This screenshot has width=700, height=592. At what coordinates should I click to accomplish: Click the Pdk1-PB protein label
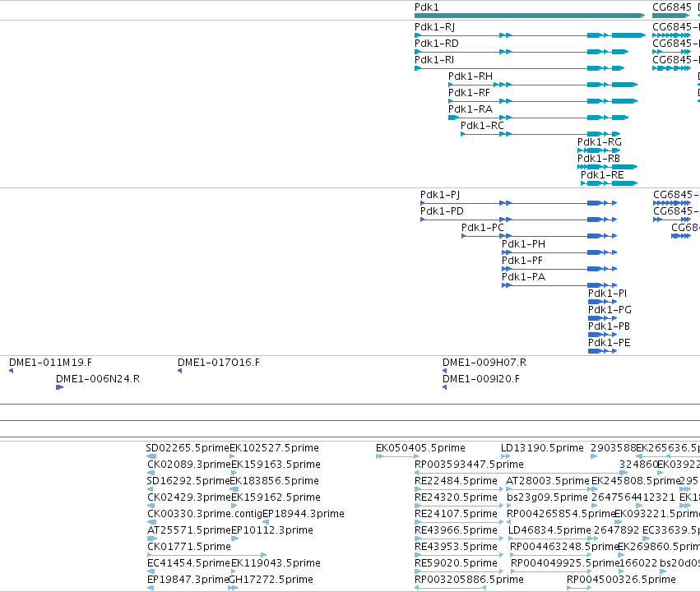[609, 326]
